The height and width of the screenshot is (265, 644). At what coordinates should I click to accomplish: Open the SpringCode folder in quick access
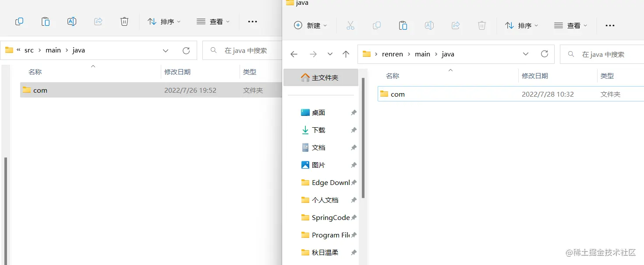tap(326, 217)
